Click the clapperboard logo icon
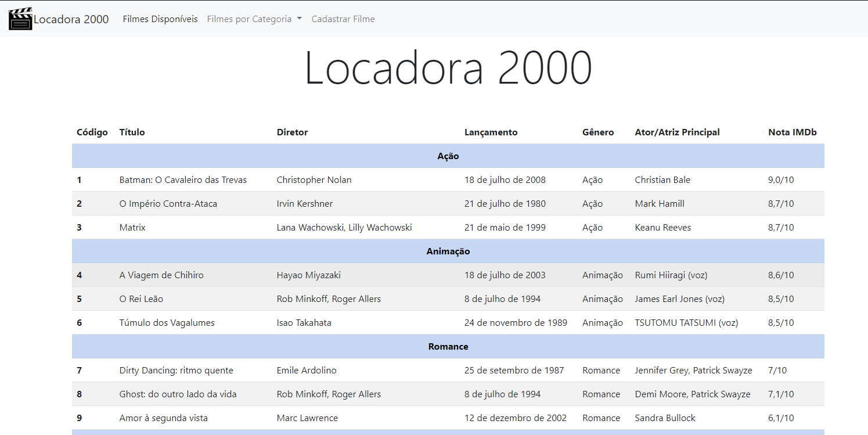Image resolution: width=868 pixels, height=435 pixels. tap(20, 19)
